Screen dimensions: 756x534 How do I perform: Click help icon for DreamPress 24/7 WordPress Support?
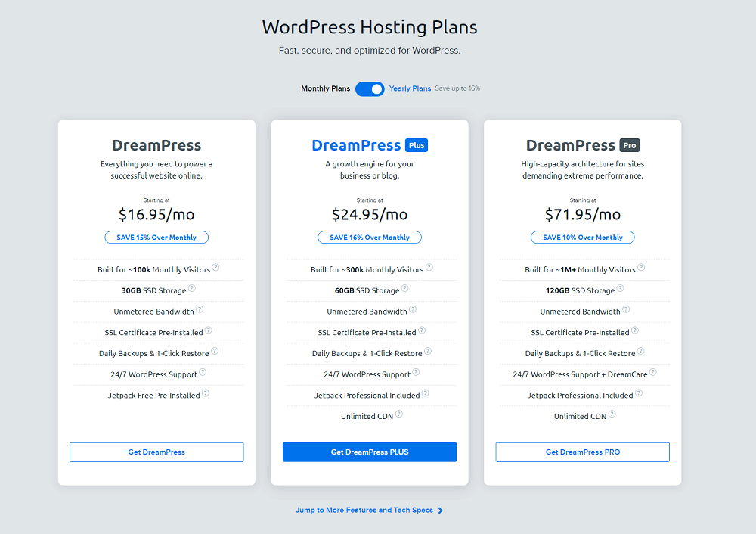point(203,372)
